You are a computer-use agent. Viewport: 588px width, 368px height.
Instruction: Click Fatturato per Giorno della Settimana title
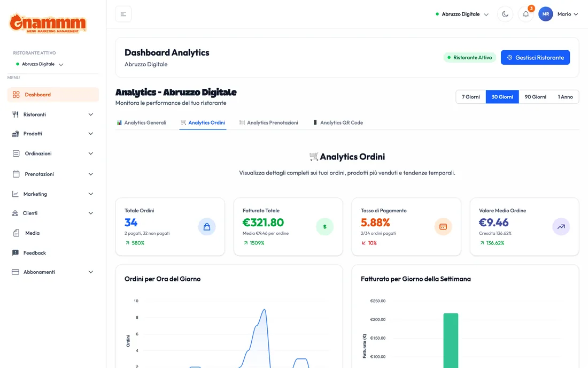click(x=415, y=279)
